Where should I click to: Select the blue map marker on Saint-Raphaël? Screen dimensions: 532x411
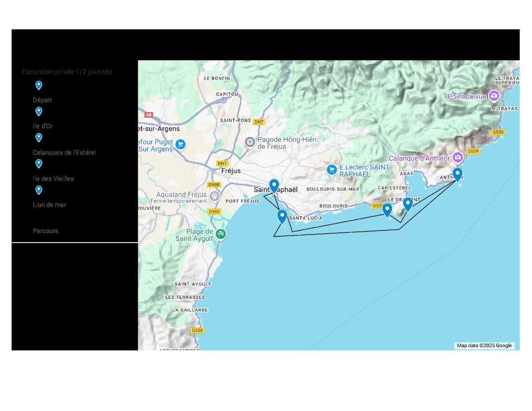[x=274, y=186]
